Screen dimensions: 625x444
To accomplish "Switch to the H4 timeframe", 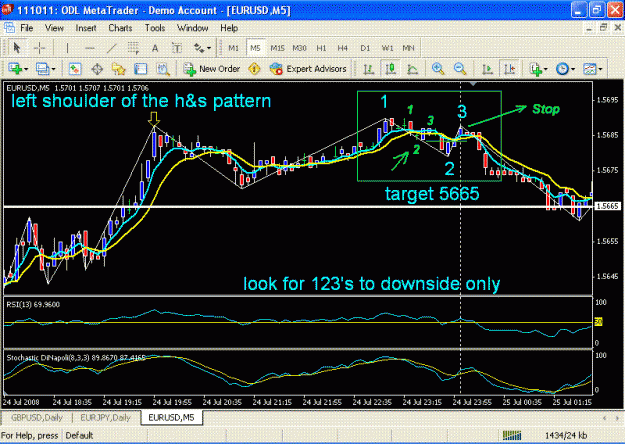I will point(343,48).
